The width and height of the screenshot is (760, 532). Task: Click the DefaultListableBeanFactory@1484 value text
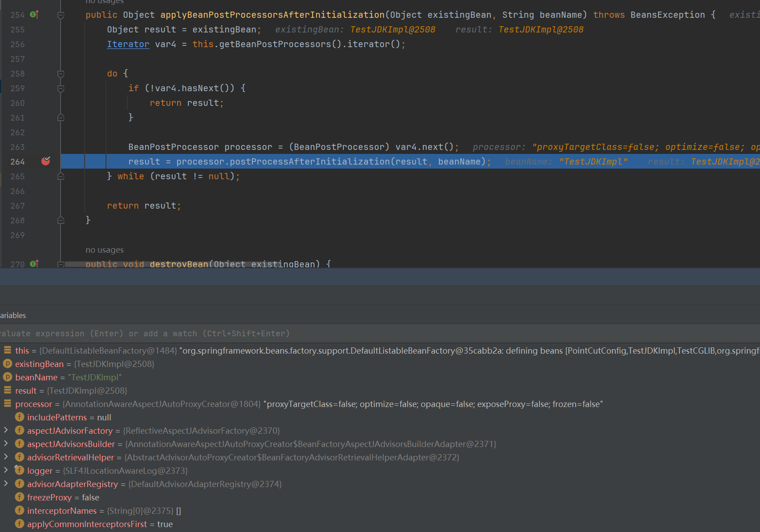click(x=108, y=351)
